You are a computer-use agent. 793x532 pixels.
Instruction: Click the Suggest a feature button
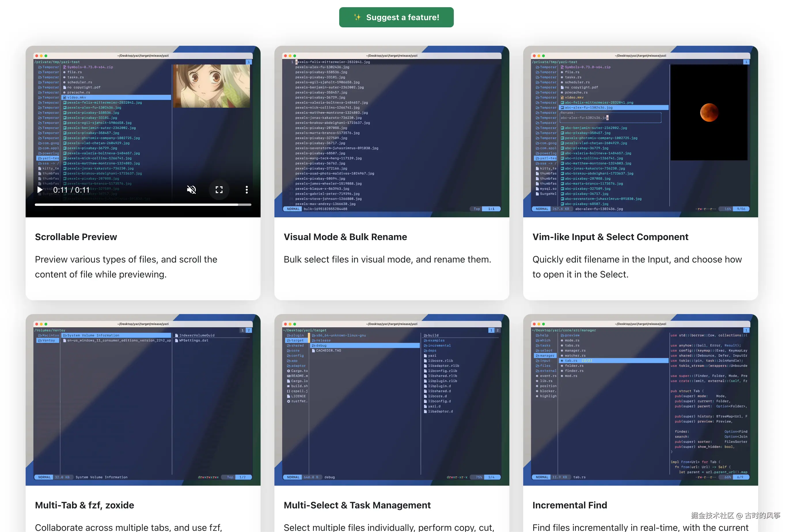396,17
